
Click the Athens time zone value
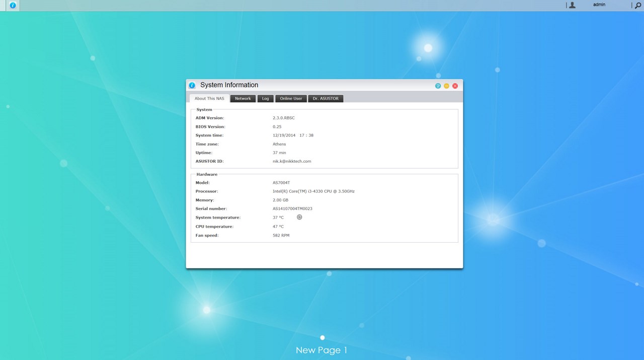(x=279, y=144)
